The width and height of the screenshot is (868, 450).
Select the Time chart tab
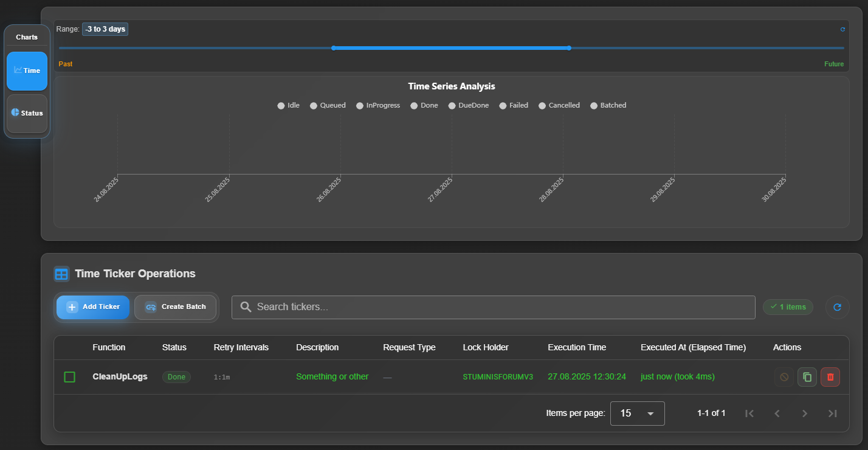tap(27, 71)
